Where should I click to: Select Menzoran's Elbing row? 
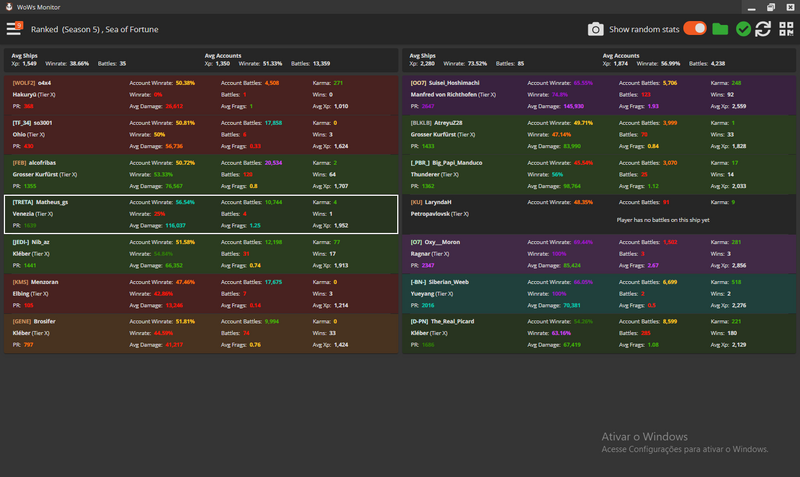[200, 293]
